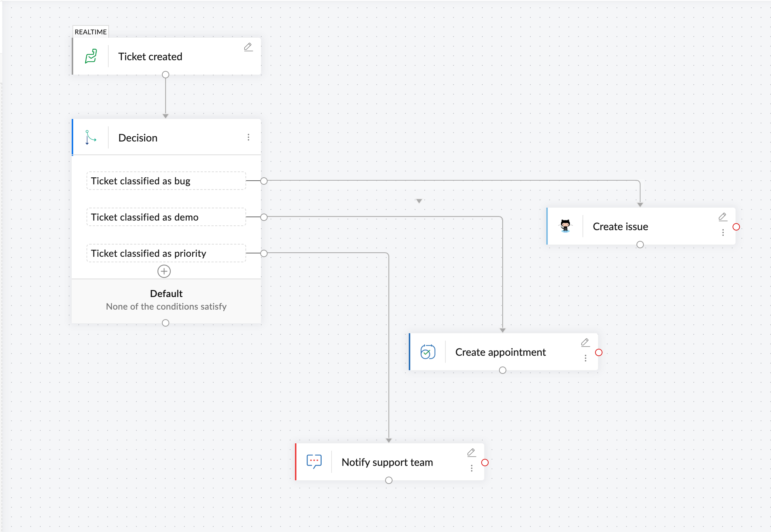This screenshot has width=771, height=532.
Task: Add a new condition with plus icon
Action: pyautogui.click(x=164, y=271)
